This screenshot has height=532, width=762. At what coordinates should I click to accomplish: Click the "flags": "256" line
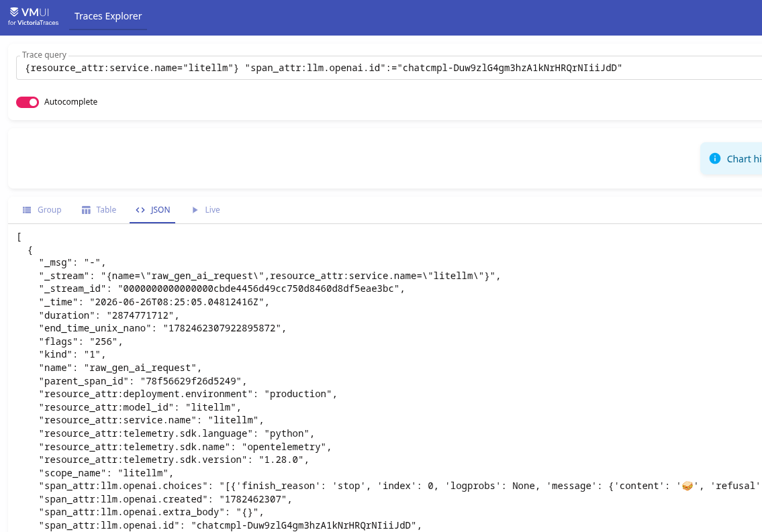click(81, 341)
